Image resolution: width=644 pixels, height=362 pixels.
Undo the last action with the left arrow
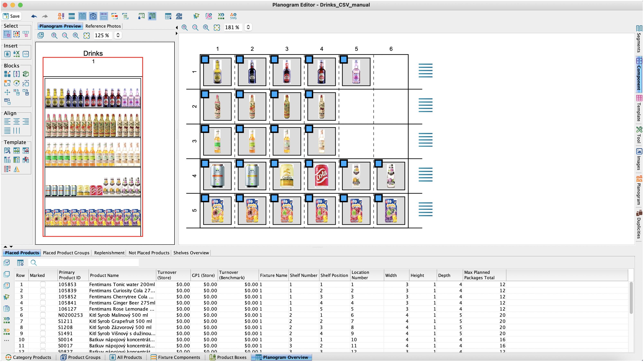click(x=34, y=16)
